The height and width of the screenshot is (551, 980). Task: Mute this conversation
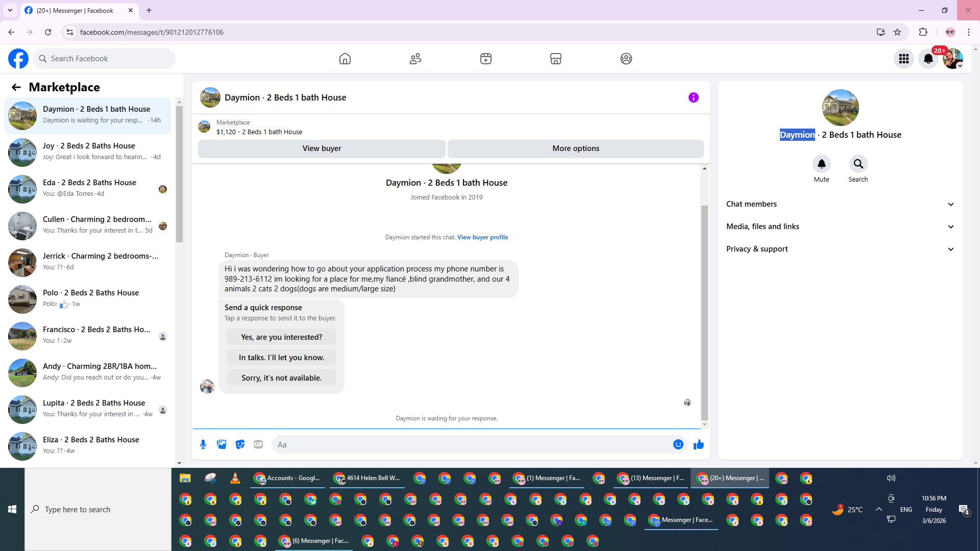click(821, 164)
